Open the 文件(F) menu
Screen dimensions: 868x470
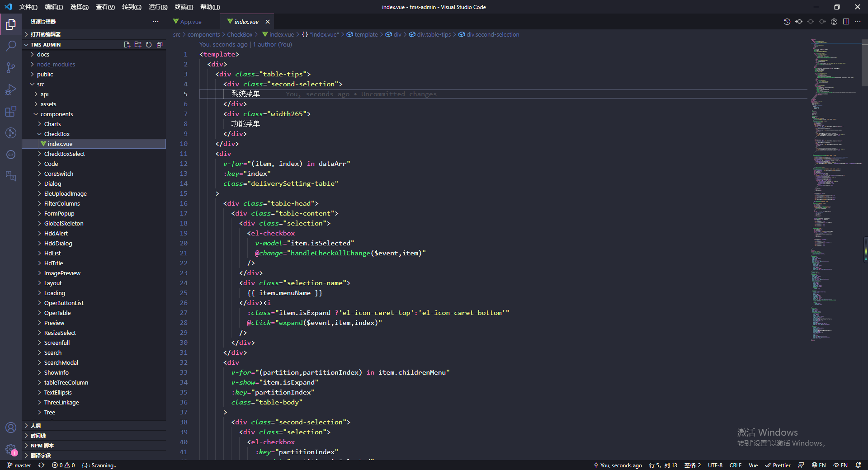tap(28, 7)
